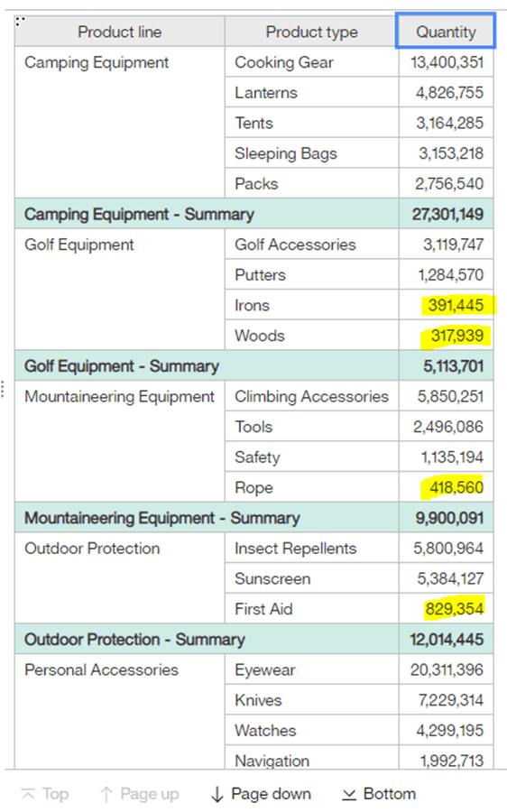The width and height of the screenshot is (507, 812).
Task: Select the Packs cell
Action: [x=312, y=183]
